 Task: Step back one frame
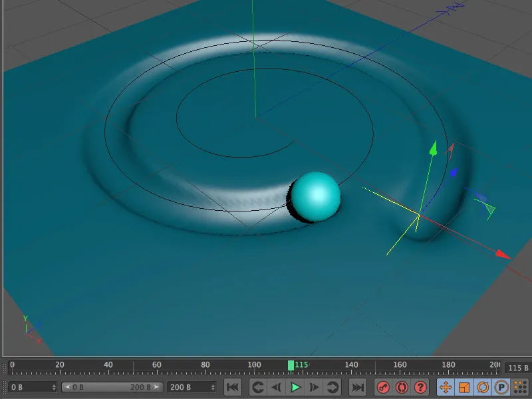(276, 387)
